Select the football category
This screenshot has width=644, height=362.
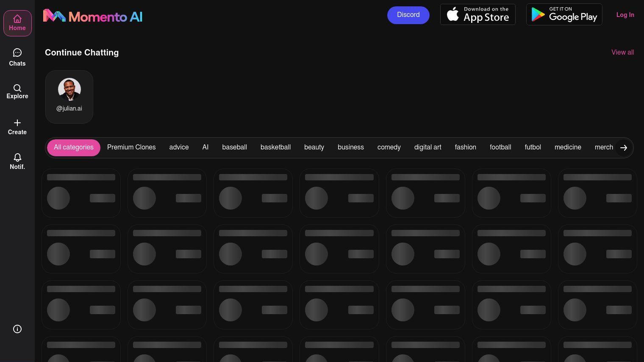tap(500, 147)
